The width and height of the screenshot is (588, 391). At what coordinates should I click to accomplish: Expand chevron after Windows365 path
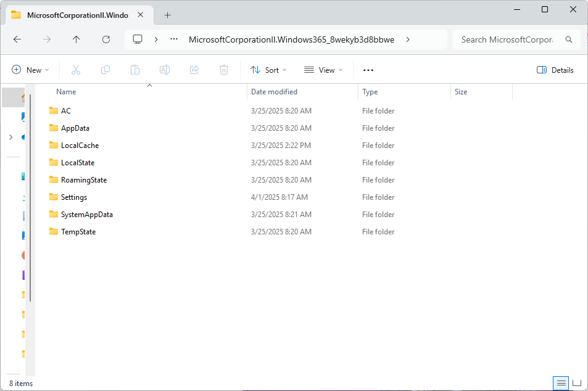pyautogui.click(x=408, y=39)
